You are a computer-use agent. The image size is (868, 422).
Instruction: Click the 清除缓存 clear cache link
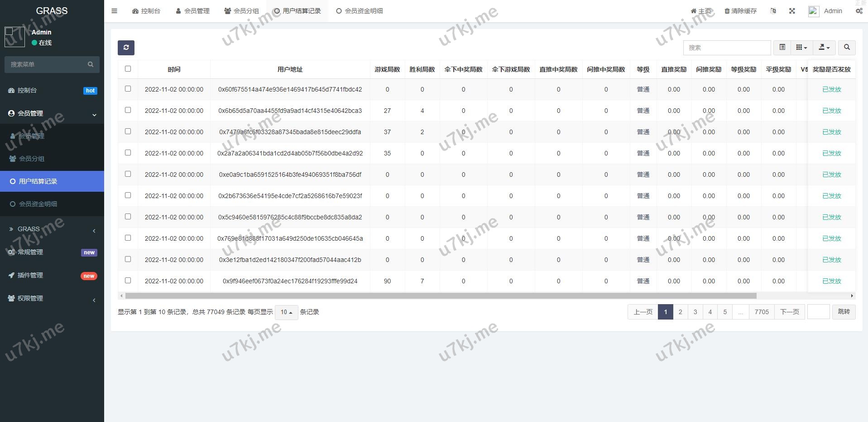click(x=740, y=11)
